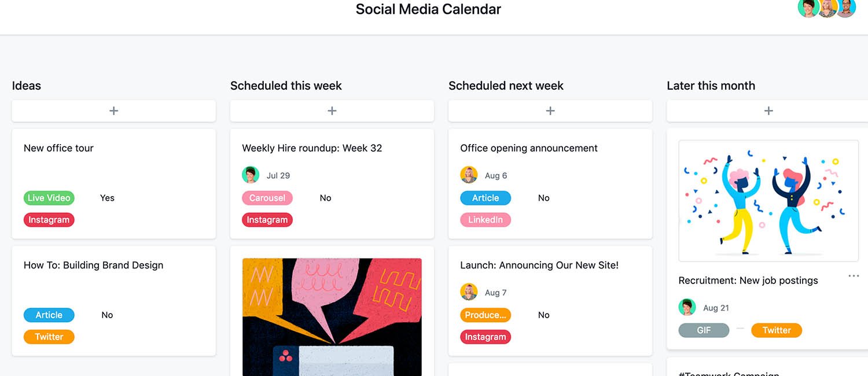Select the Carousel tag on Weekly Hire
Screen dimensions: 868x376
point(267,198)
